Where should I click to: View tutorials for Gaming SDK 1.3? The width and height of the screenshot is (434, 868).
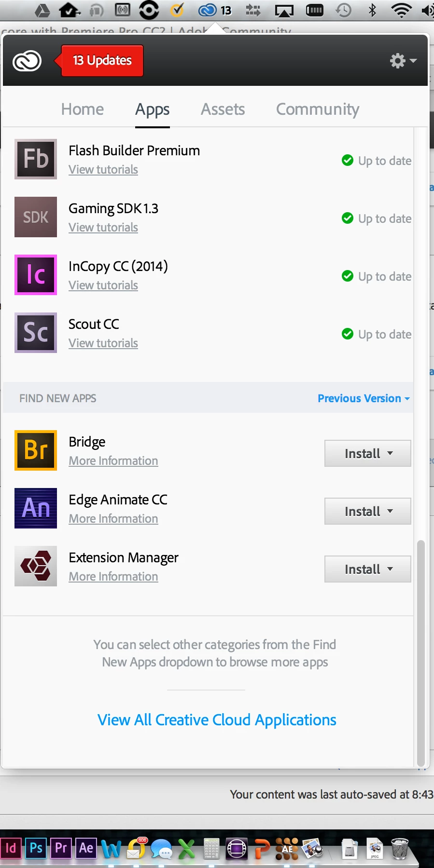coord(103,228)
